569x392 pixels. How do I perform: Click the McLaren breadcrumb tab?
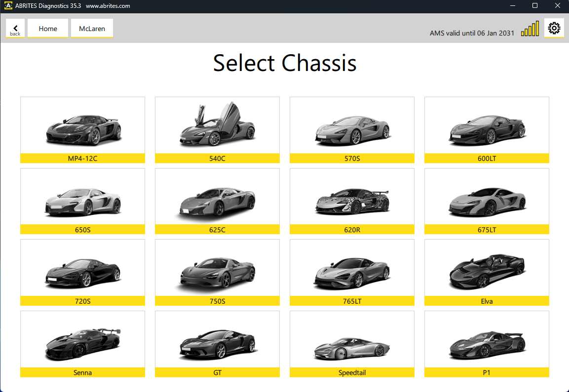[92, 29]
